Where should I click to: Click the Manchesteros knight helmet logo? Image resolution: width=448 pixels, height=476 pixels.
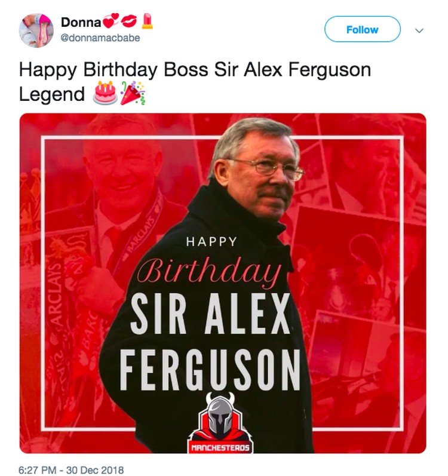tap(220, 423)
